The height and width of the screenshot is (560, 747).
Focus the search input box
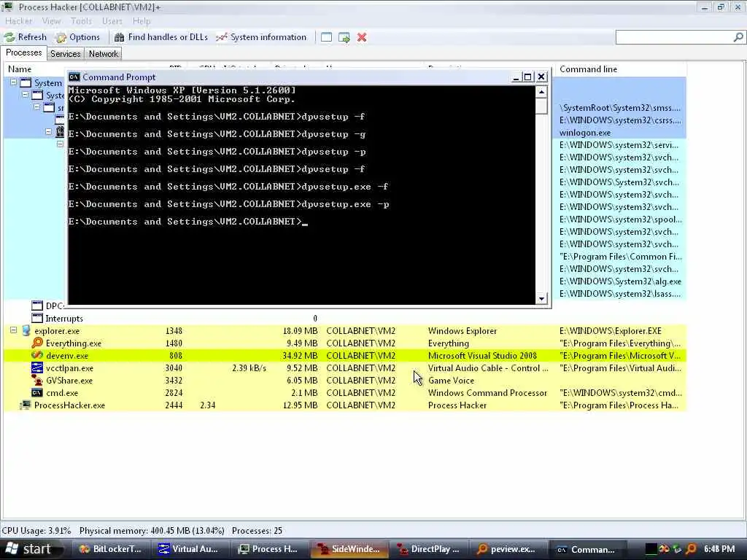[674, 37]
